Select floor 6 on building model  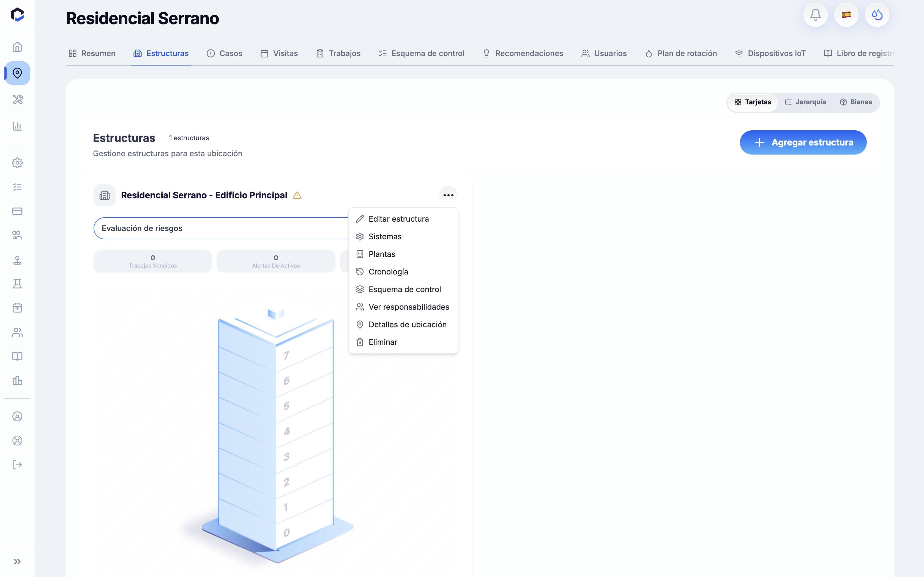pos(286,381)
